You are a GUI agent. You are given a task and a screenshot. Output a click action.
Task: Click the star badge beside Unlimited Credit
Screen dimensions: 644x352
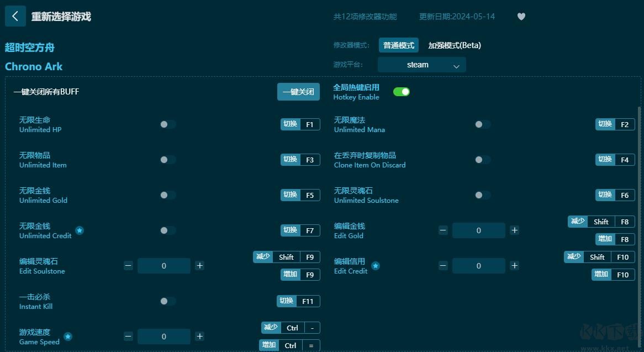80,232
